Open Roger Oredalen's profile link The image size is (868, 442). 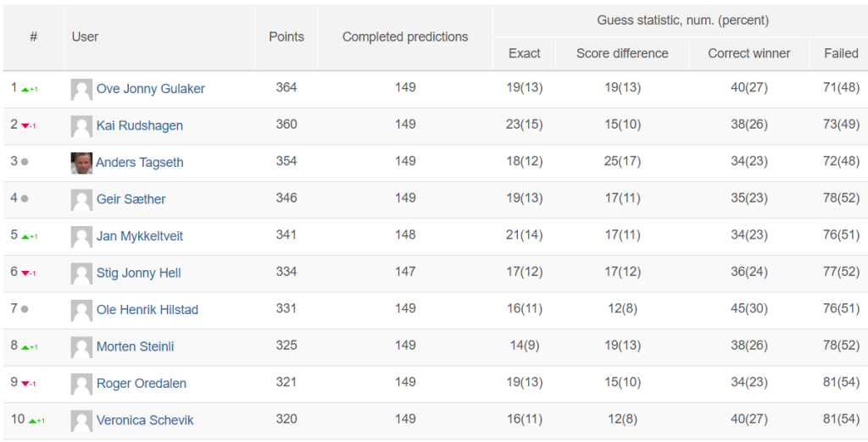pyautogui.click(x=142, y=383)
